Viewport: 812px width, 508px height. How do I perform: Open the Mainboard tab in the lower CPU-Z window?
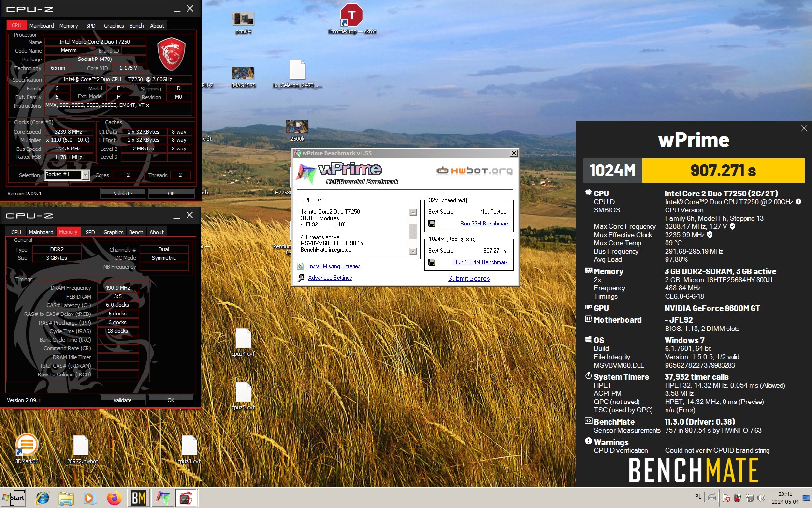(x=41, y=232)
